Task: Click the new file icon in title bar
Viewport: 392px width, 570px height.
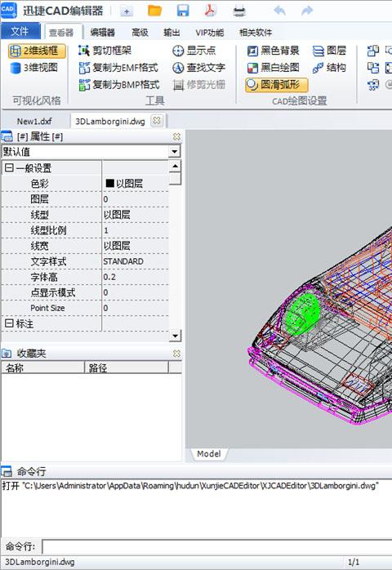Action: [127, 11]
